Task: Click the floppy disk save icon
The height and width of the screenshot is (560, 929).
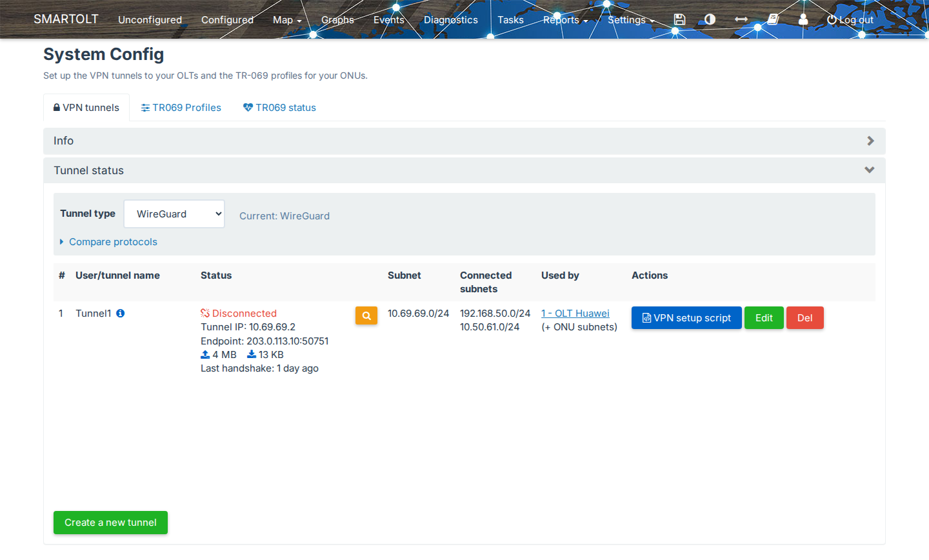Action: 679,19
